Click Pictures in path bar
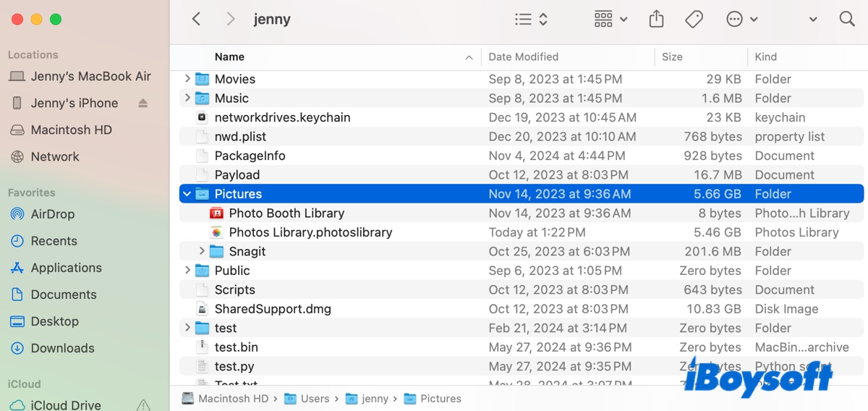The height and width of the screenshot is (411, 868). point(433,399)
